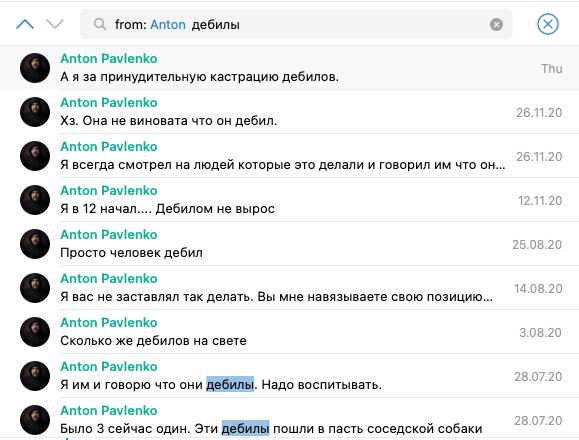This screenshot has width=579, height=440.
Task: Click the 3.08.20 date label
Action: [x=541, y=332]
